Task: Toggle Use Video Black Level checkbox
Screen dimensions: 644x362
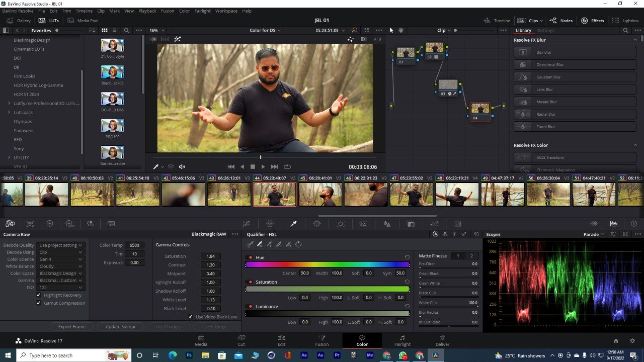Action: click(x=190, y=317)
